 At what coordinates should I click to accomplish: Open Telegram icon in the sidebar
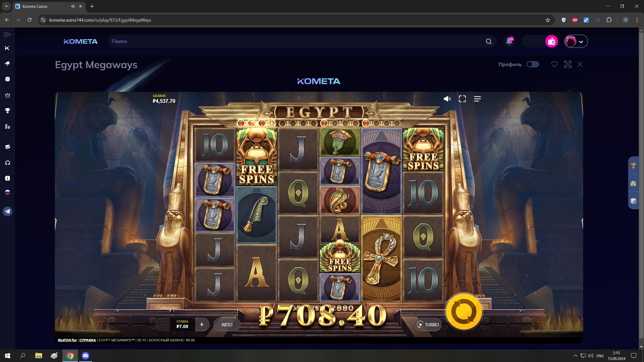click(x=8, y=211)
